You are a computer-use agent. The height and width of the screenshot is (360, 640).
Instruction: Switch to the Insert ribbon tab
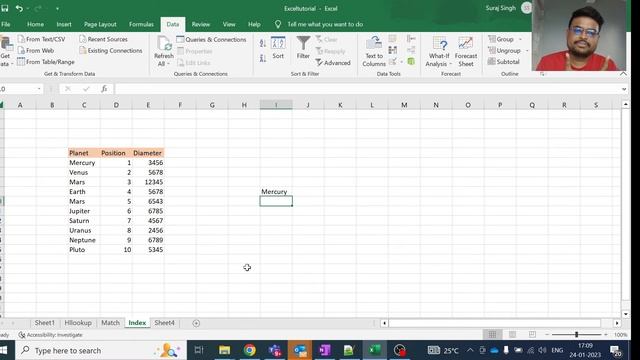pyautogui.click(x=64, y=24)
